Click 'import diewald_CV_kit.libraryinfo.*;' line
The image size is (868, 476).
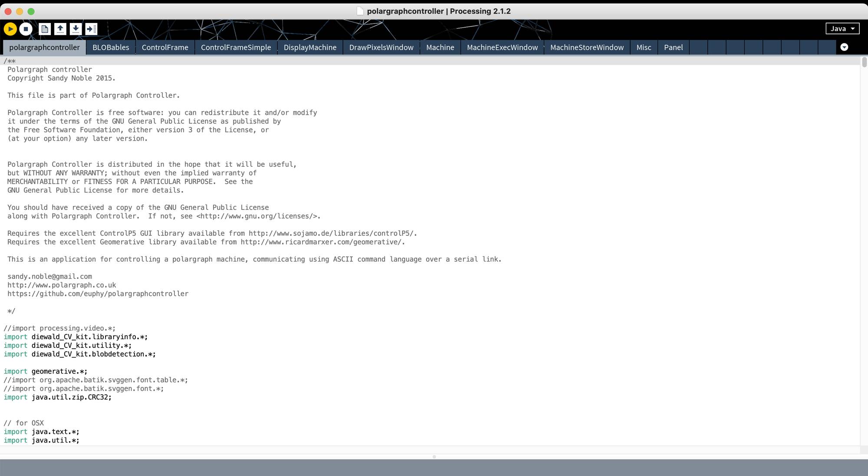coord(76,337)
